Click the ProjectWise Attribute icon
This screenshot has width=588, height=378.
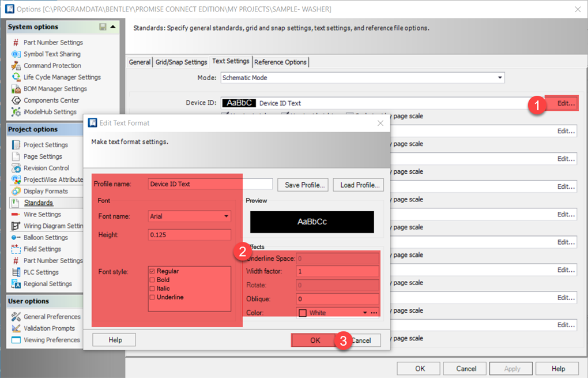[x=16, y=179]
